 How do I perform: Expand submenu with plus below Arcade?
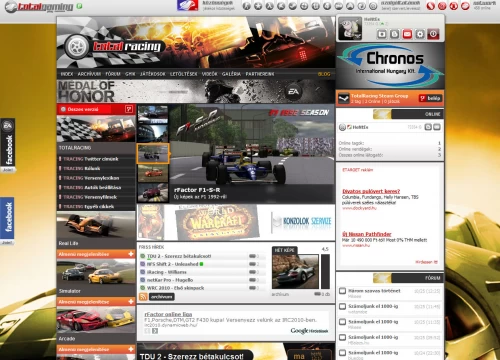130,349
